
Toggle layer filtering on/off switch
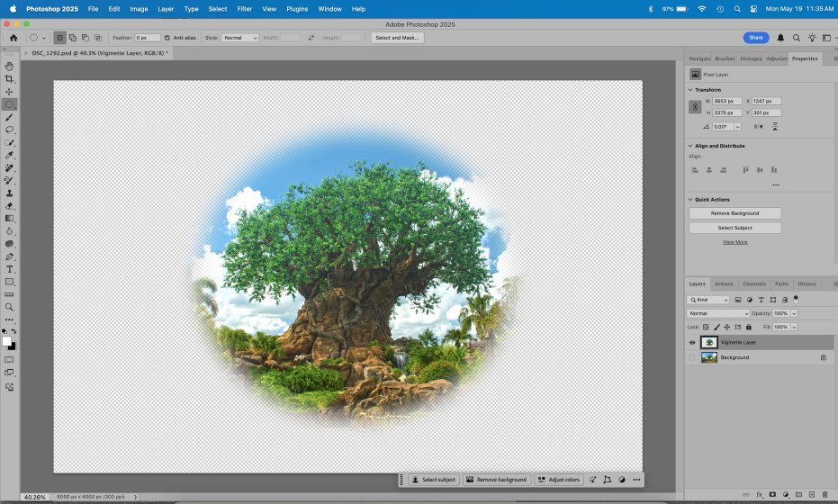[796, 300]
